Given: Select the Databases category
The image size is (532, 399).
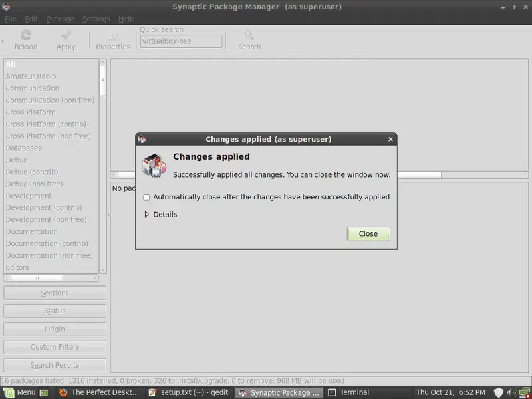Looking at the screenshot, I should click(x=51, y=148).
